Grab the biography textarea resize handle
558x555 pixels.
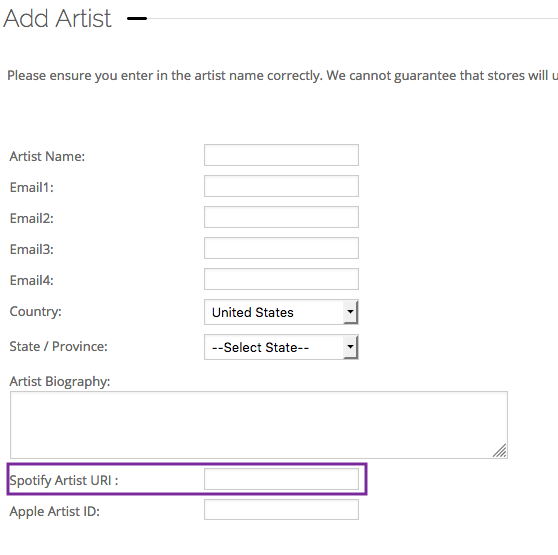coord(500,450)
